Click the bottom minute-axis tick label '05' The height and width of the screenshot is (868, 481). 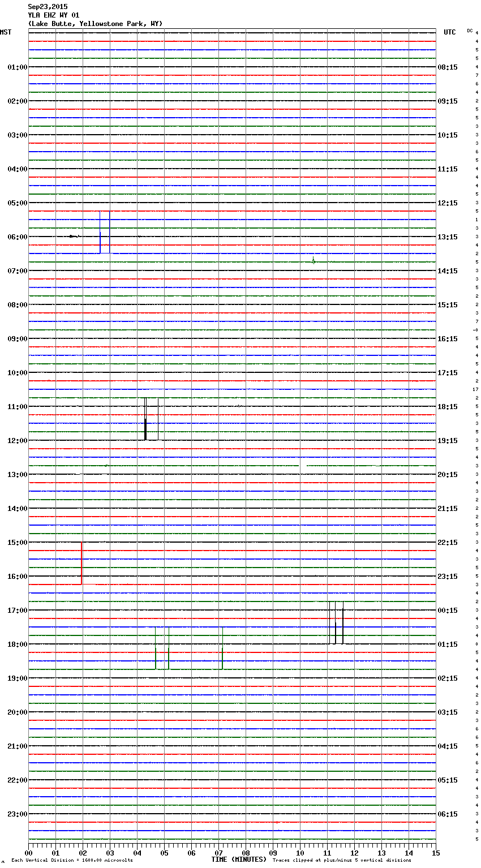(165, 853)
